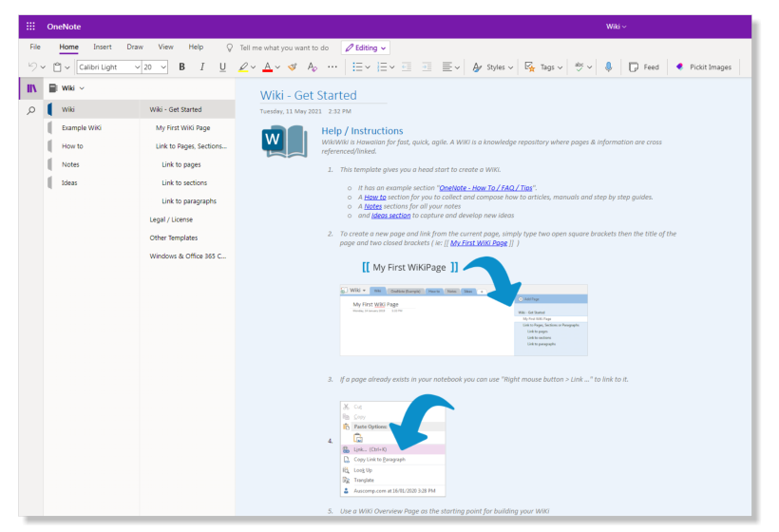779x532 pixels.
Task: Click the Clear Formatting icon
Action: (x=312, y=67)
